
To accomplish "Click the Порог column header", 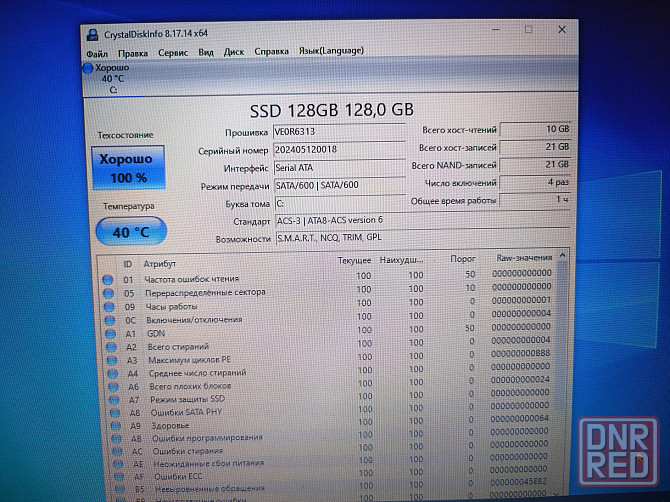I will coord(463,259).
